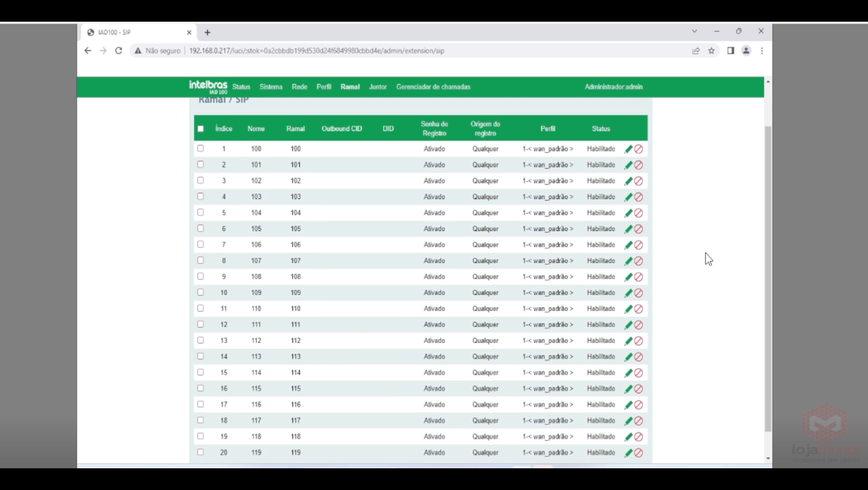The width and height of the screenshot is (868, 490).
Task: Tick the select-all checkbox in table header
Action: [x=200, y=128]
